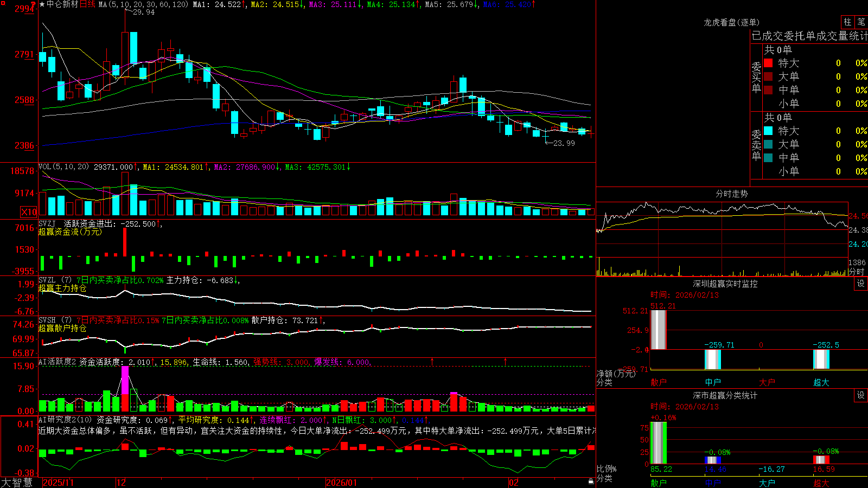Click the 02 month marker on date axis
This screenshot has height=488, width=868.
point(514,483)
